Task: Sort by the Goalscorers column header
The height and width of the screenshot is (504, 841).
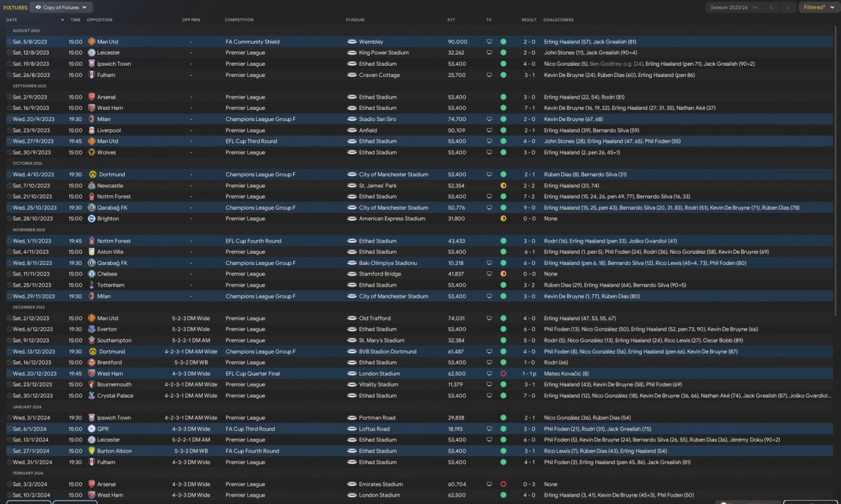Action: click(x=558, y=20)
